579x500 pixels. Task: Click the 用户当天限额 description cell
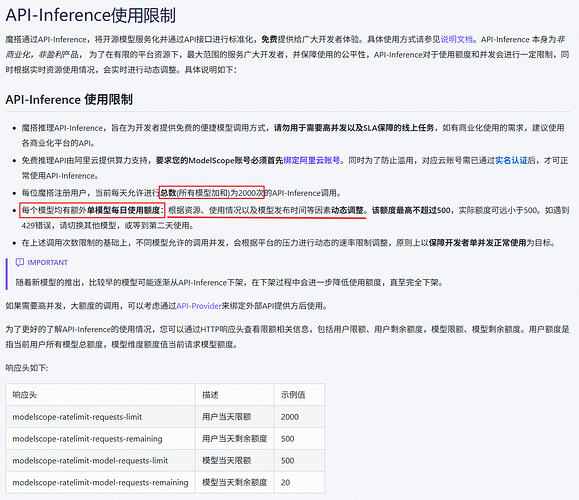234,417
